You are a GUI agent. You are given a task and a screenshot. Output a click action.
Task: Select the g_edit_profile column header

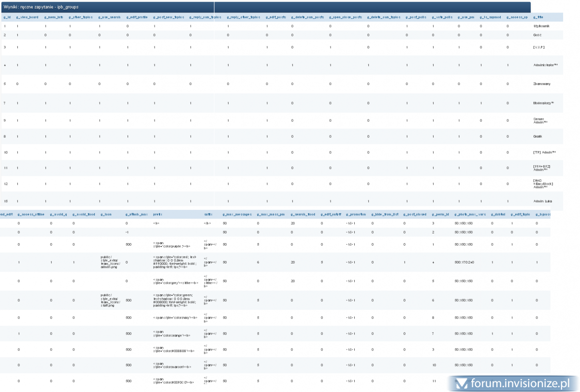137,17
